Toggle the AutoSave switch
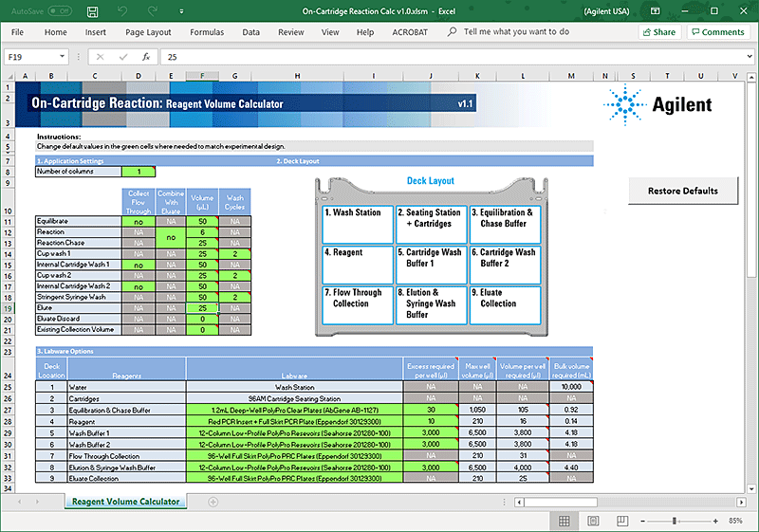The image size is (759, 532). point(59,11)
